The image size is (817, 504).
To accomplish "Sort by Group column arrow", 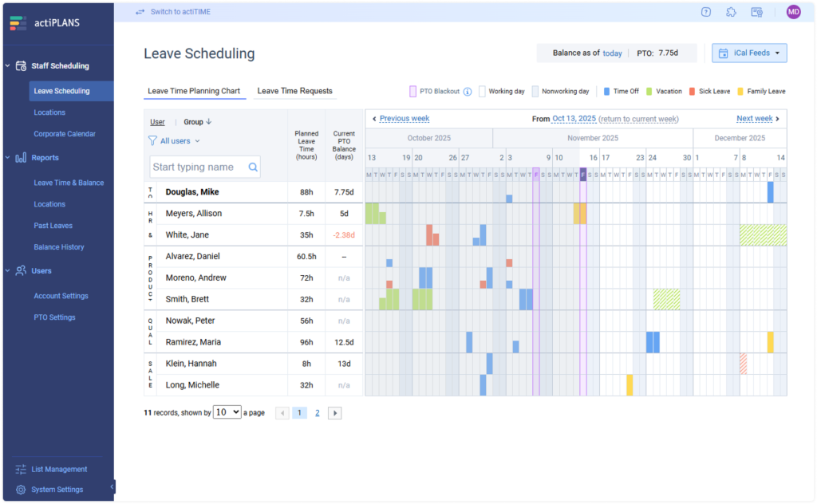I will coord(209,122).
